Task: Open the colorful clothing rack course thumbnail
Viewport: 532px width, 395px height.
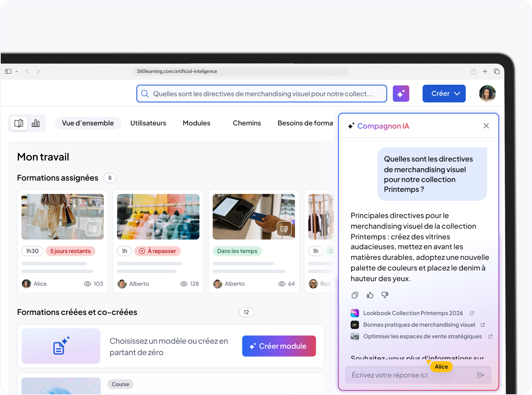Action: click(158, 217)
